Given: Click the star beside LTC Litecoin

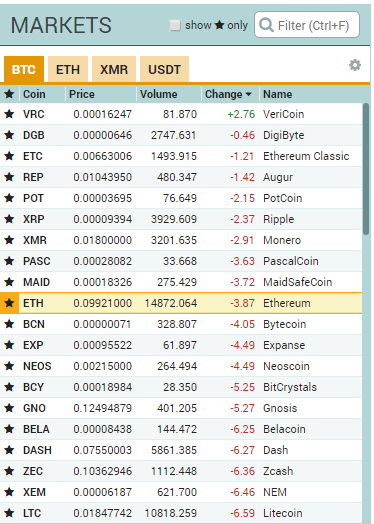Looking at the screenshot, I should [x=9, y=513].
